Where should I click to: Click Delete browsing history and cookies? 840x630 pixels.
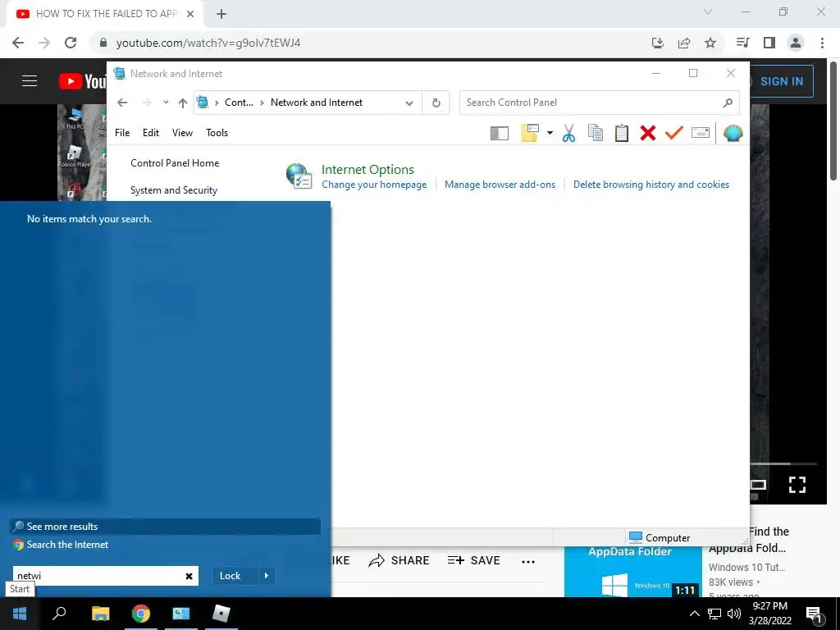point(651,185)
